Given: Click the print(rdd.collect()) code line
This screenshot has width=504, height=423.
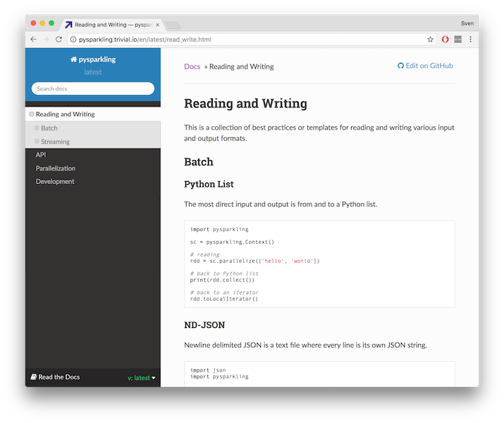Looking at the screenshot, I should (222, 280).
